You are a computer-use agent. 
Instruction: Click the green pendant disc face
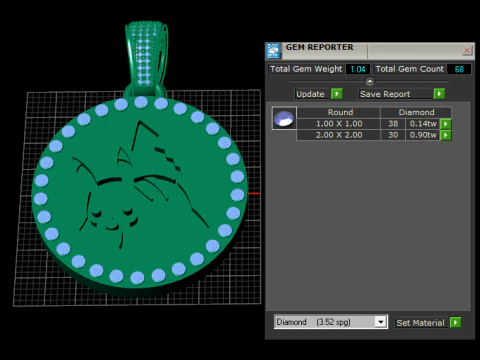[140, 192]
